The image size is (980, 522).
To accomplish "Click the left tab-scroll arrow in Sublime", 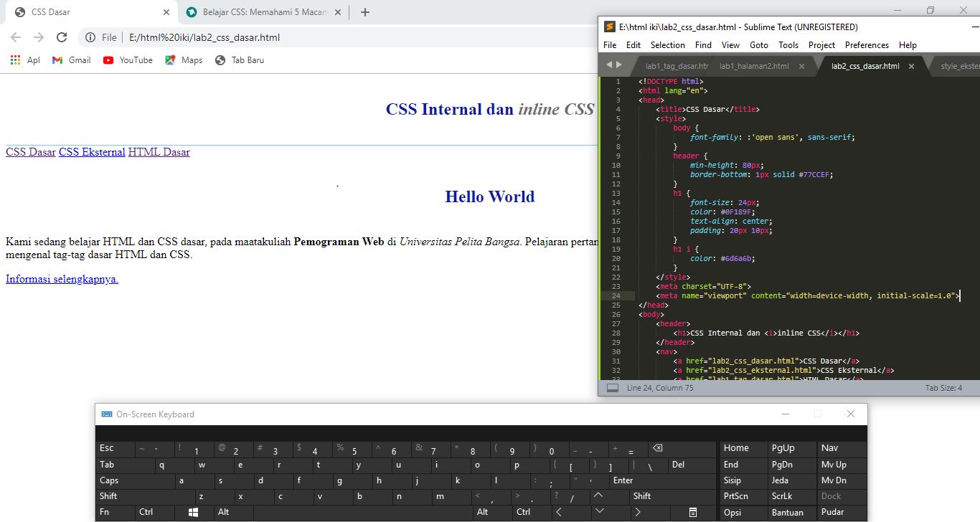I will tap(608, 64).
